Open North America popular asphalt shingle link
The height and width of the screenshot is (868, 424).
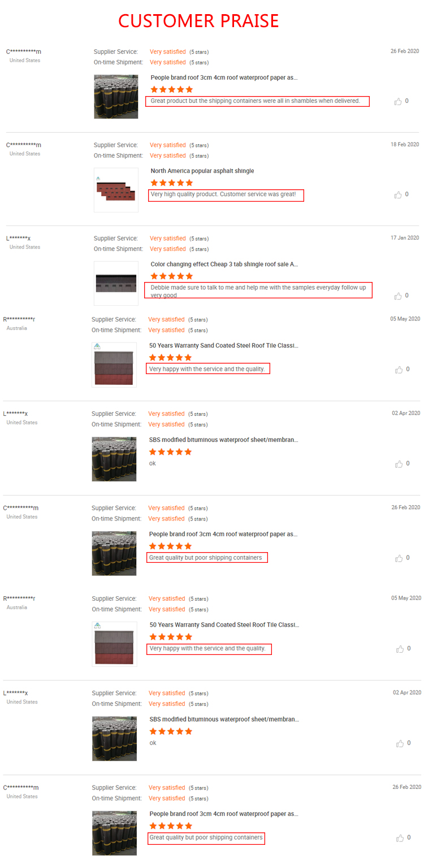tap(202, 171)
